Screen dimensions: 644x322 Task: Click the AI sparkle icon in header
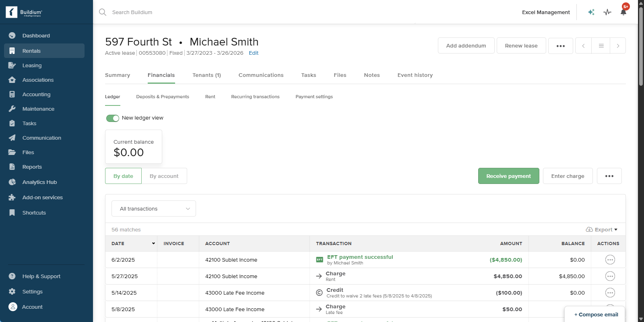[591, 12]
